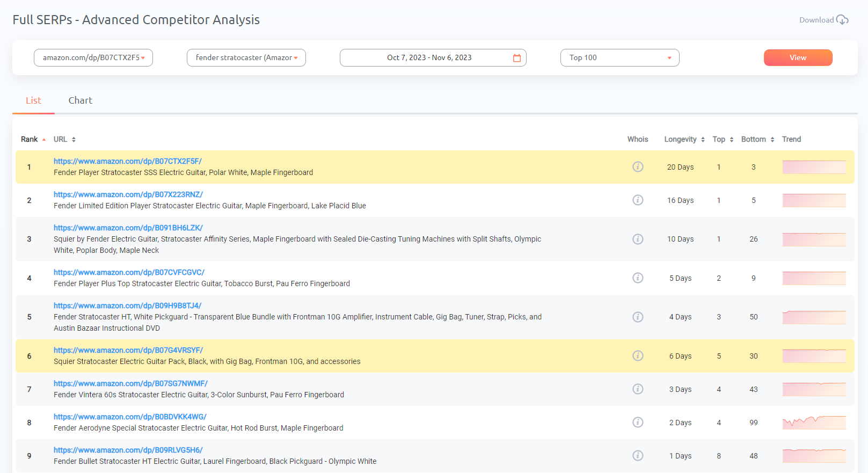Open the Top 100 dropdown
Screen dimensions: 868x473
pyautogui.click(x=620, y=58)
